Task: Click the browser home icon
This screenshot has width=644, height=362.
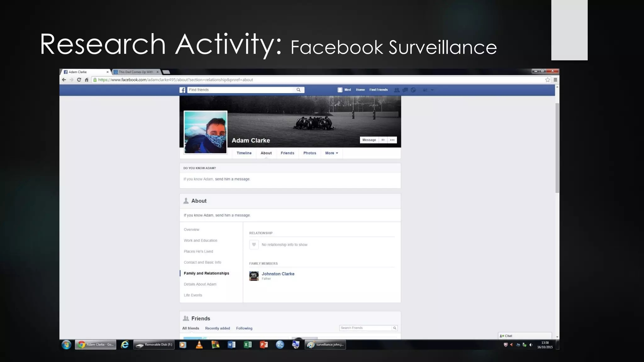Action: (x=86, y=80)
